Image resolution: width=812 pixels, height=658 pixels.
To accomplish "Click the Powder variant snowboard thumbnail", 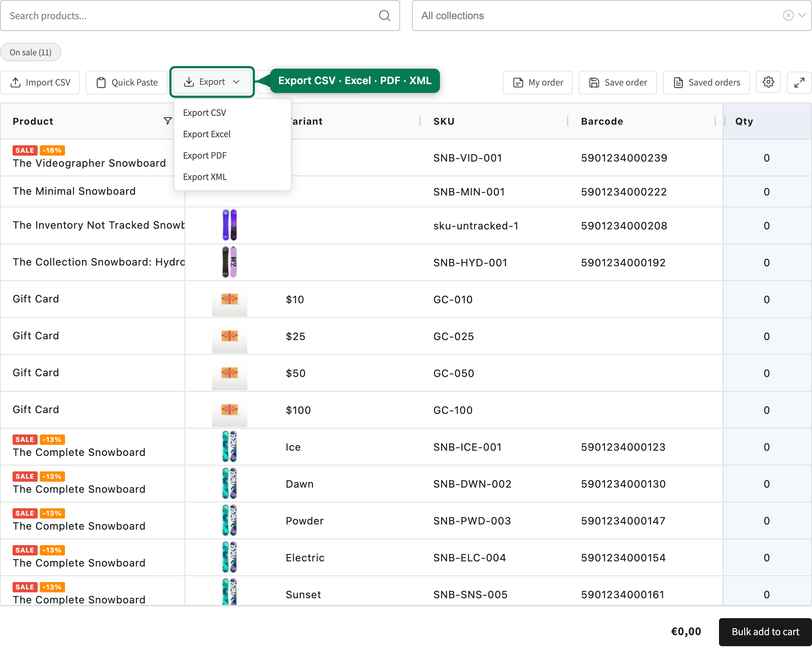I will [x=230, y=520].
